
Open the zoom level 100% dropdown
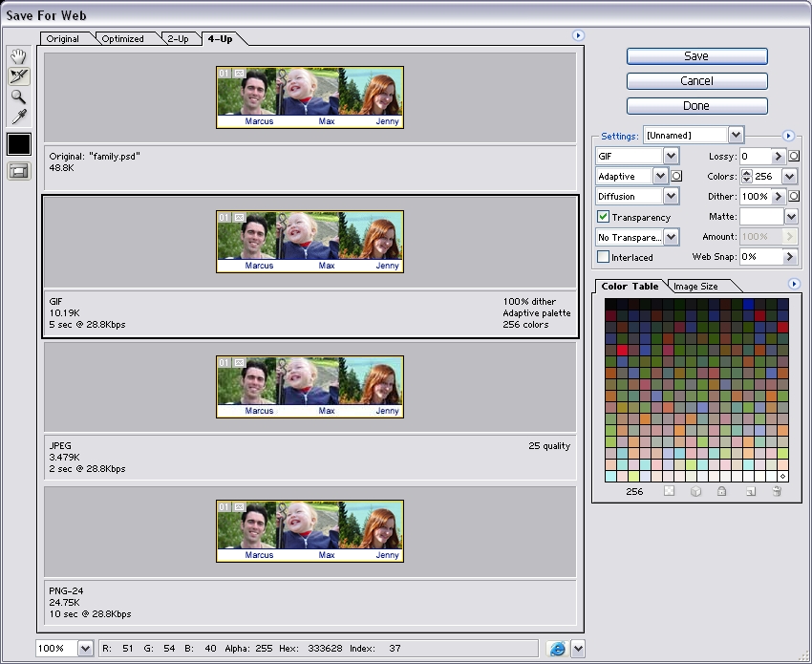pos(85,649)
